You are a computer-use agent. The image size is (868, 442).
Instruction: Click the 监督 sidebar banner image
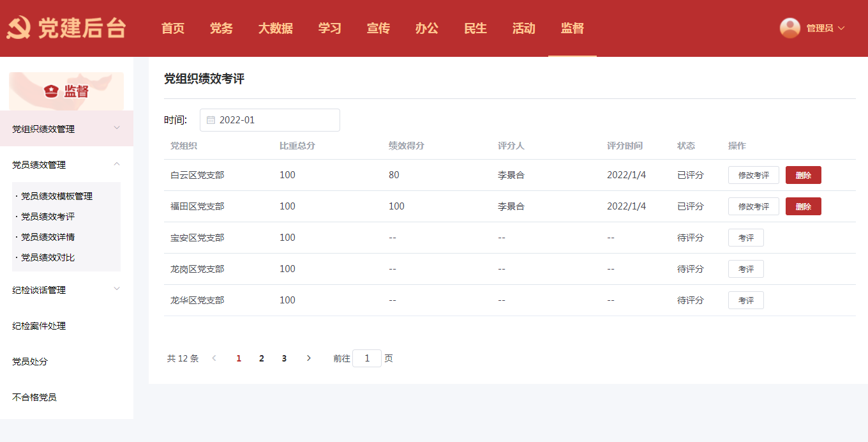pos(66,91)
